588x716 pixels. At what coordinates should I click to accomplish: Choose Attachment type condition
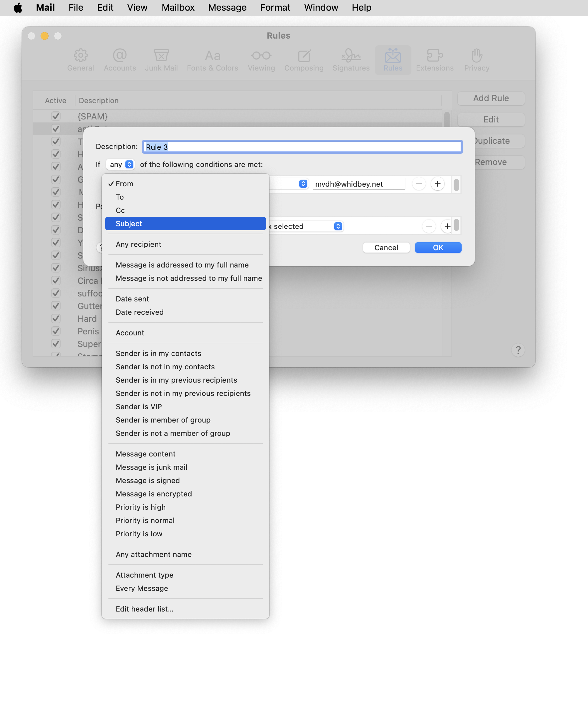[185, 575]
